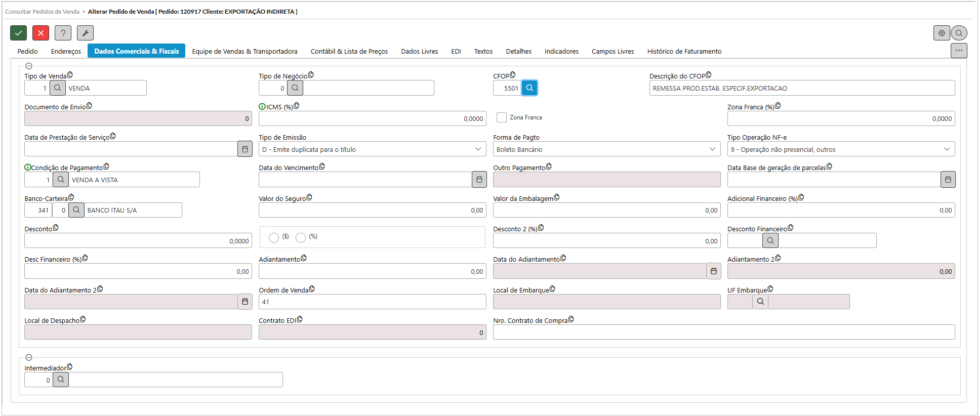This screenshot has height=416, width=980.
Task: Click the Desconto value field
Action: point(138,241)
